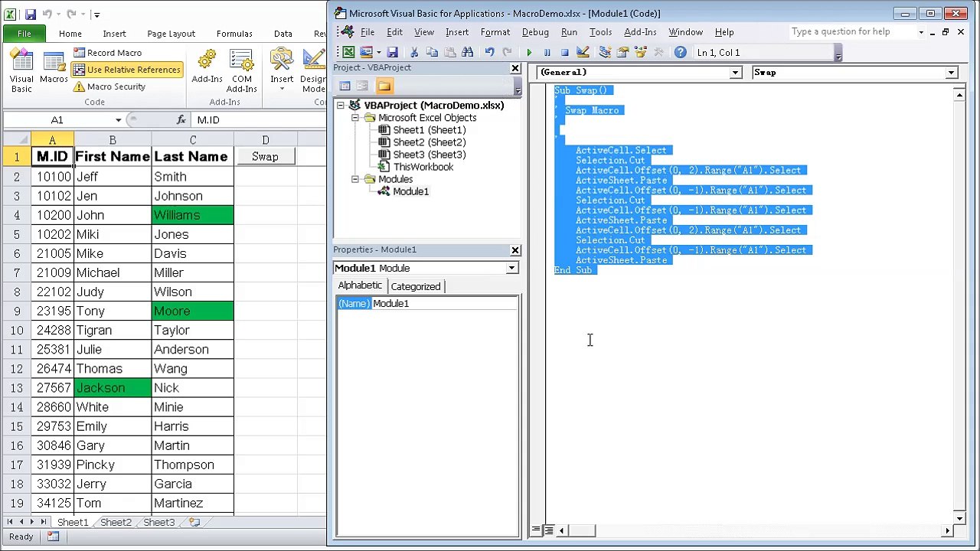Open the Debug menu in VBA editor
This screenshot has height=551, width=980.
[535, 32]
